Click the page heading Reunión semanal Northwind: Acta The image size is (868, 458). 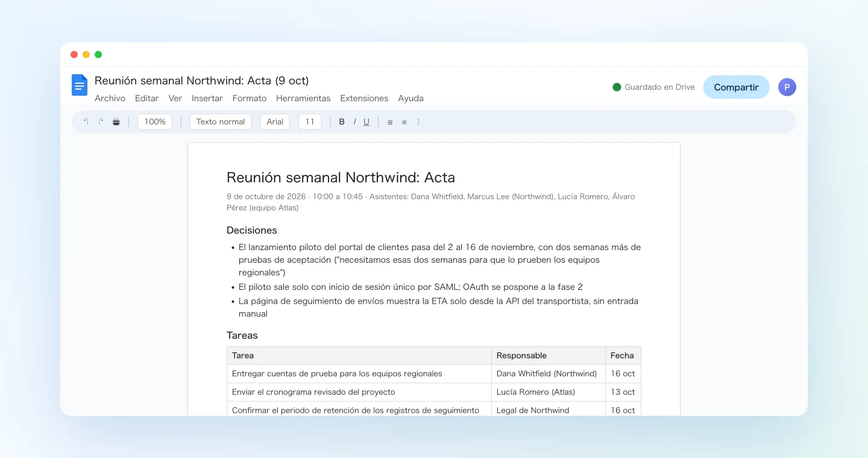[341, 178]
